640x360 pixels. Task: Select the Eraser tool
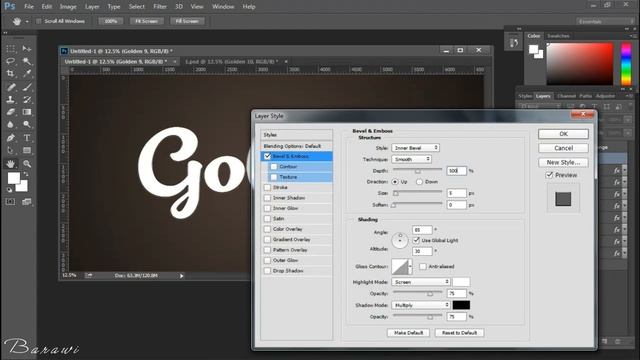point(11,112)
